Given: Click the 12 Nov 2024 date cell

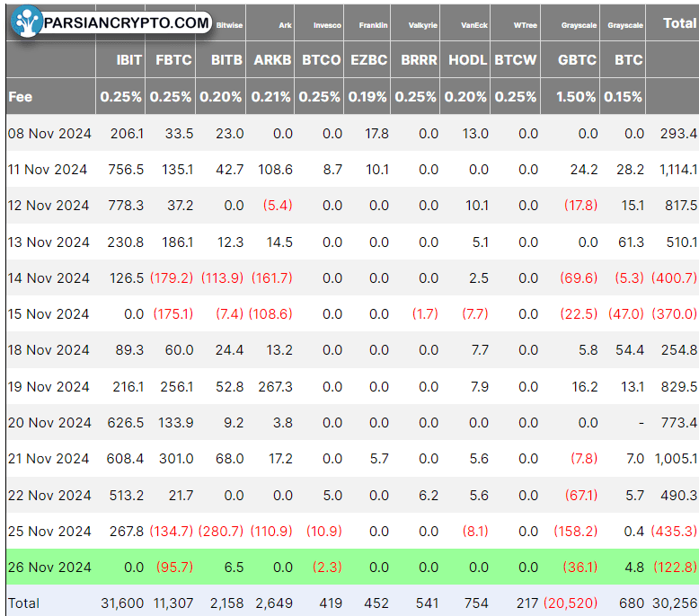Looking at the screenshot, I should click(49, 206).
